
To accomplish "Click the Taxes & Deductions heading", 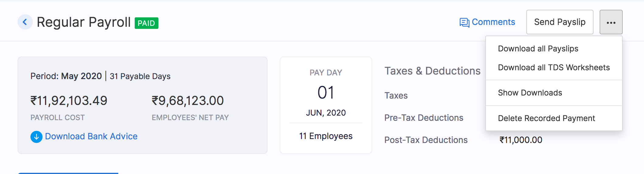I will pyautogui.click(x=432, y=71).
